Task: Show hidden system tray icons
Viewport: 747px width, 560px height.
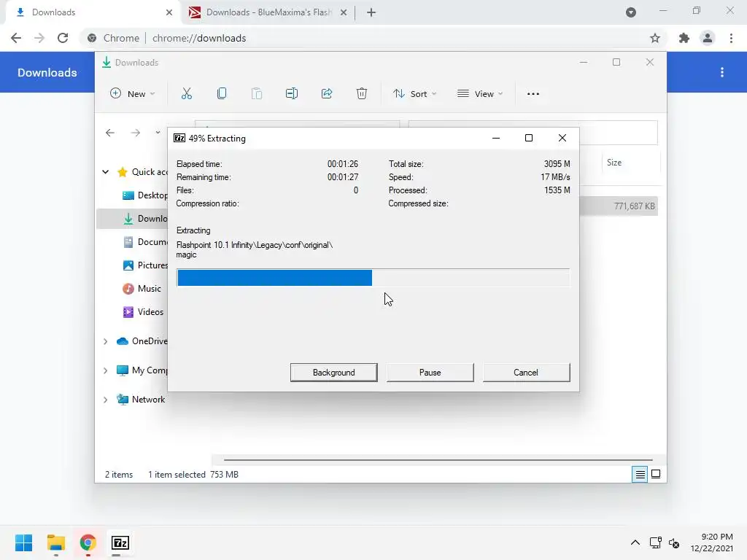Action: 635,542
